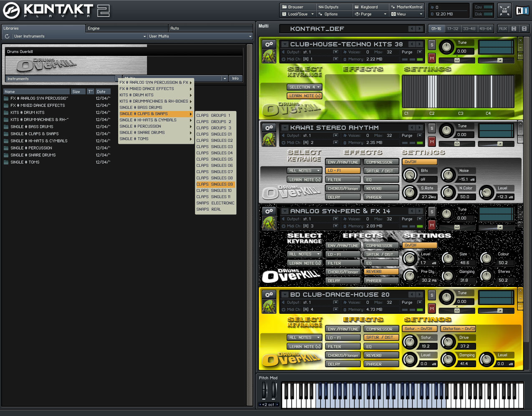The image size is (532, 416).
Task: Solo the ANALOG SYN-PERC & FX 14 instrument
Action: coord(432,212)
